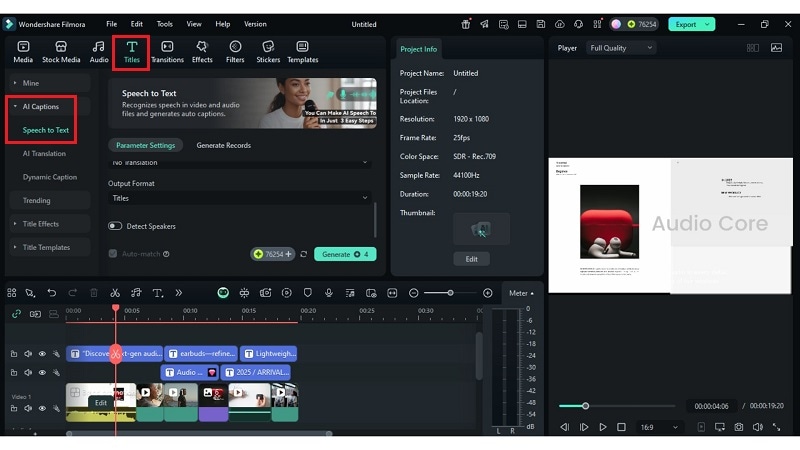Click the delete trash icon in timeline toolbar

(x=94, y=293)
